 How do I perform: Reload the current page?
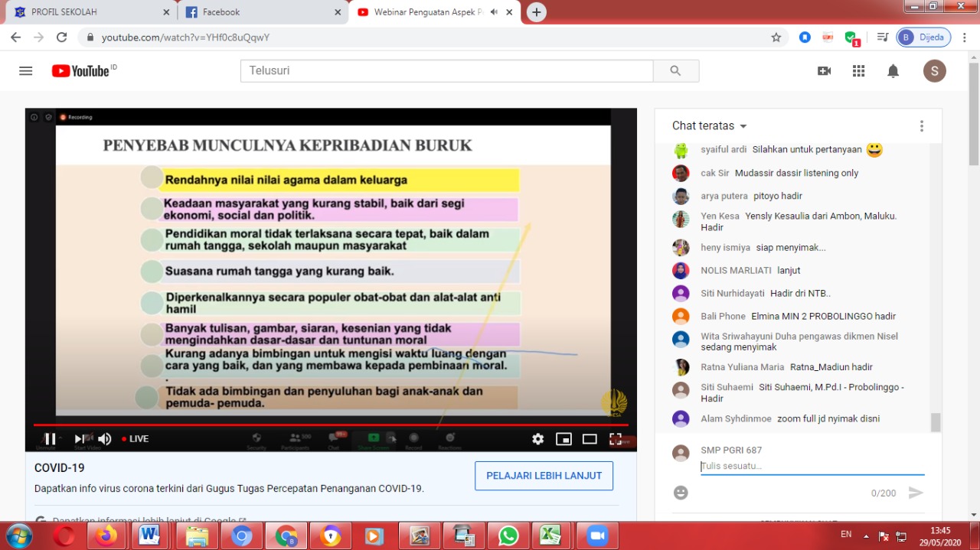pyautogui.click(x=62, y=37)
